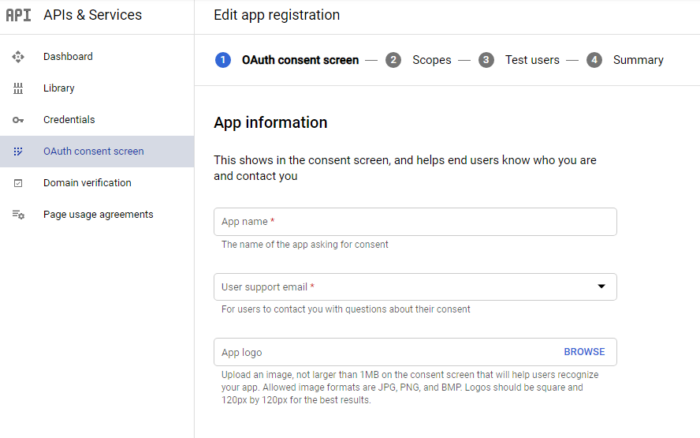Screen dimensions: 700x438
Task: Click the Domain verification checkbox icon
Action: tap(18, 183)
